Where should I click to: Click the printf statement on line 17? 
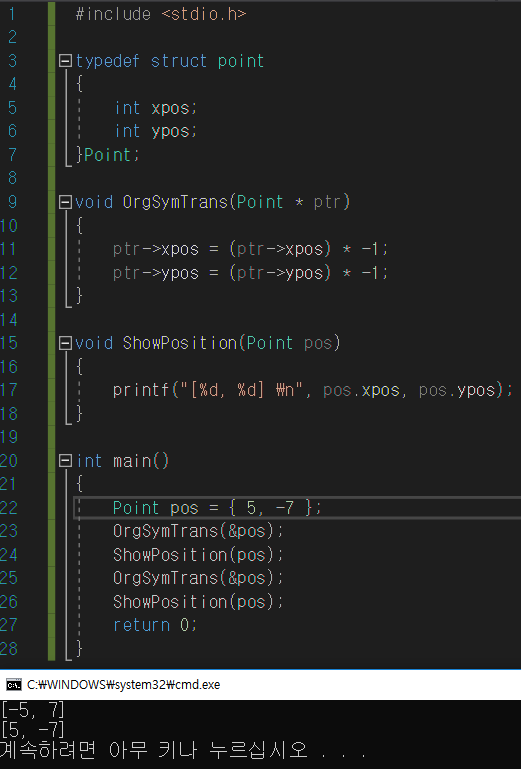[313, 390]
